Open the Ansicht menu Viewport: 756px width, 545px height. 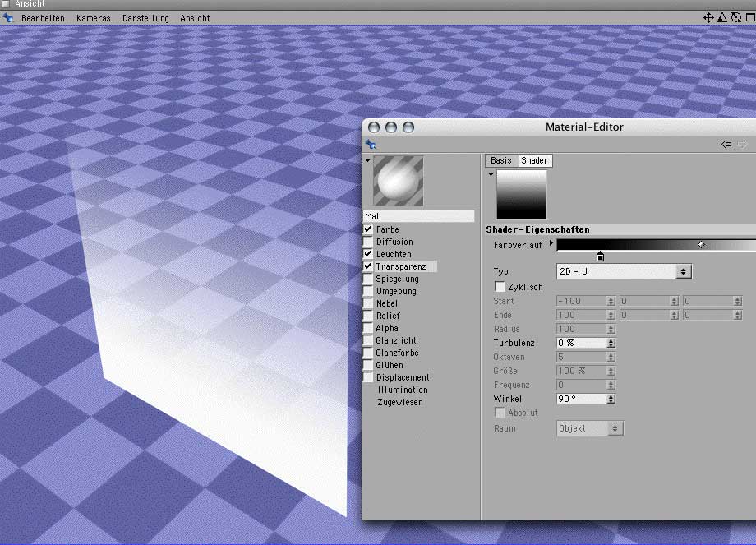point(195,18)
